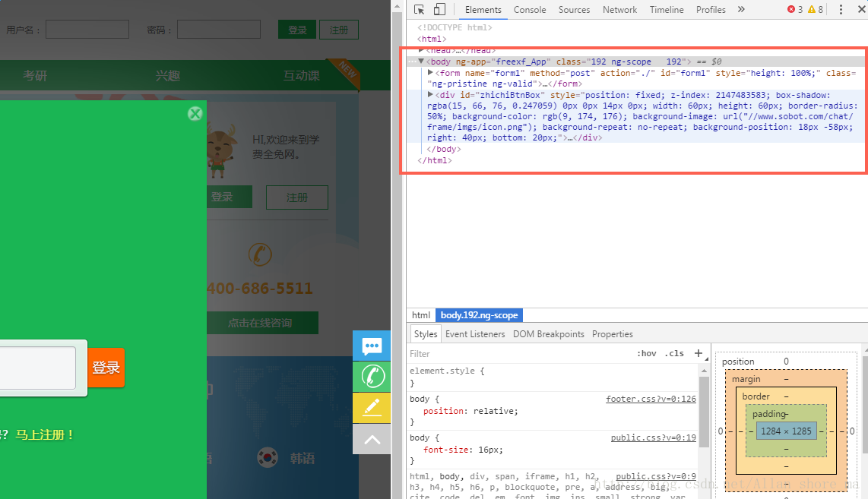Switch to the Elements tab
Image resolution: width=868 pixels, height=499 pixels.
[x=483, y=9]
